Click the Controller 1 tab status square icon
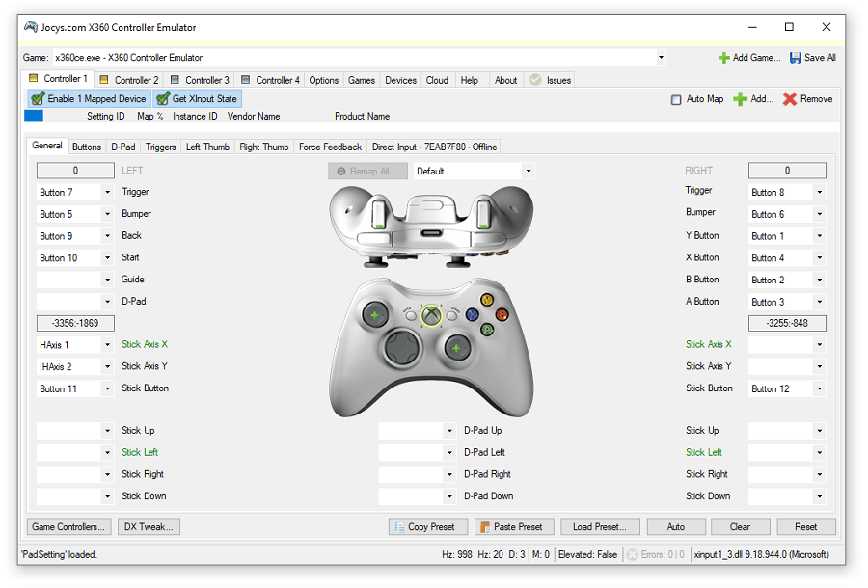Image resolution: width=868 pixels, height=588 pixels. (34, 78)
